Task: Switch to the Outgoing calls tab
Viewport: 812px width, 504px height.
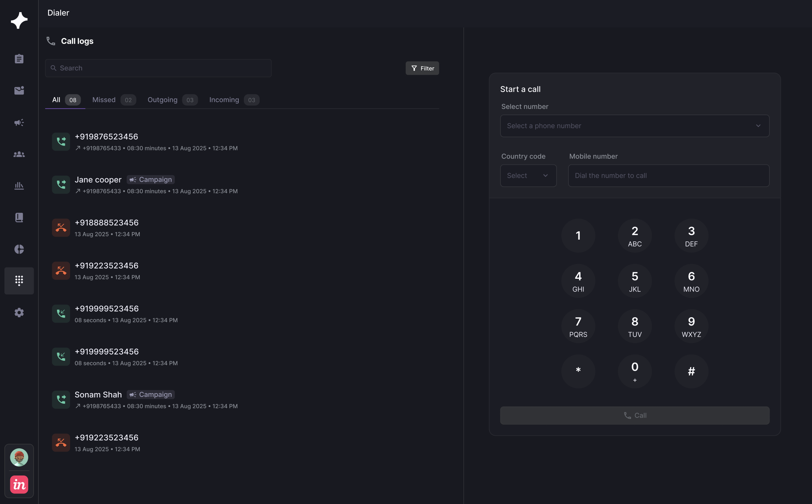Action: [x=172, y=100]
